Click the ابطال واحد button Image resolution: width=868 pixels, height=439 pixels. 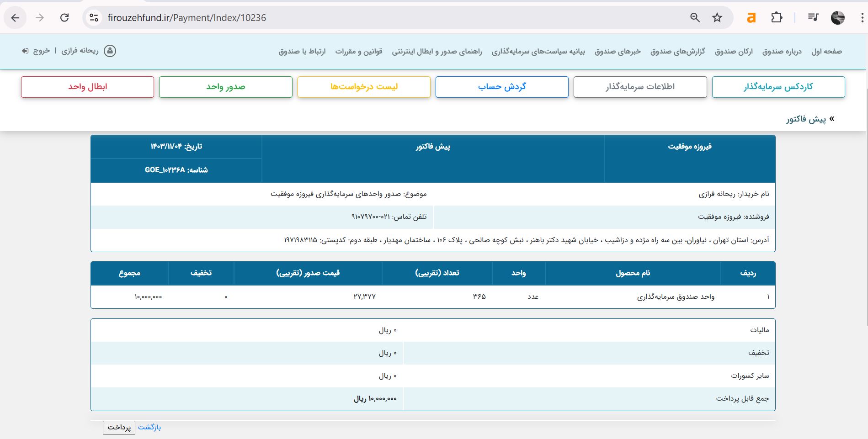(x=87, y=87)
